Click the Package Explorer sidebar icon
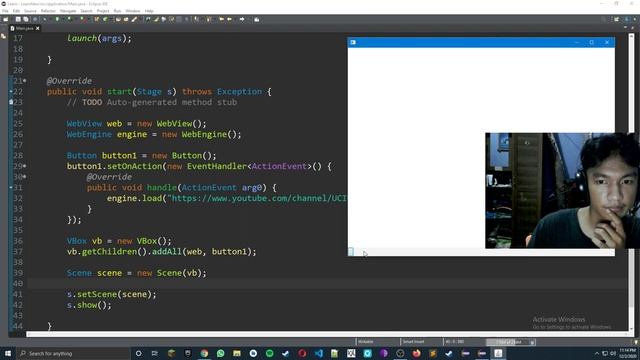This screenshot has height=360, width=640. coord(4,37)
